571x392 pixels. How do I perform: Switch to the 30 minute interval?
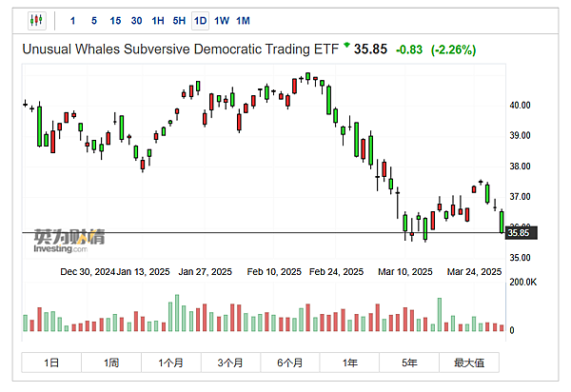pos(136,21)
